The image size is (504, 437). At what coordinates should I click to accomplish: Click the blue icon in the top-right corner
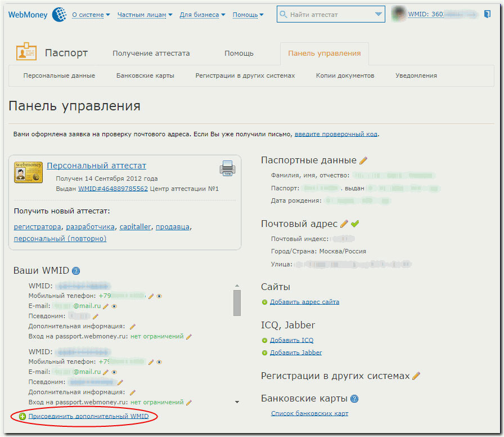pyautogui.click(x=487, y=12)
